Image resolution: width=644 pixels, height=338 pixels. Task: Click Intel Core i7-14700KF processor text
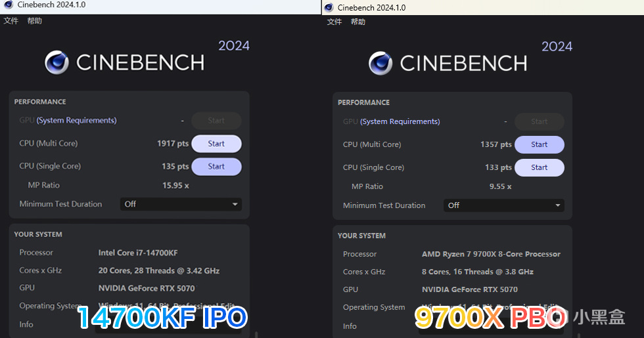138,253
